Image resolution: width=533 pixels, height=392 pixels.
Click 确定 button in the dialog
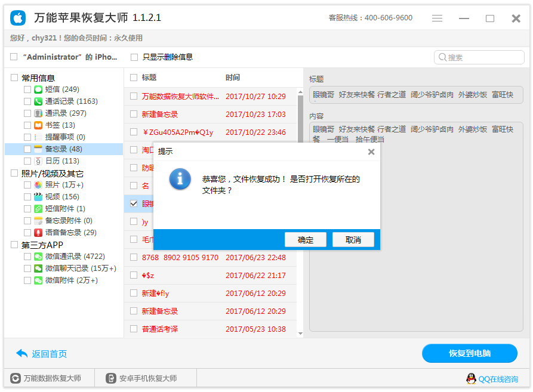306,240
